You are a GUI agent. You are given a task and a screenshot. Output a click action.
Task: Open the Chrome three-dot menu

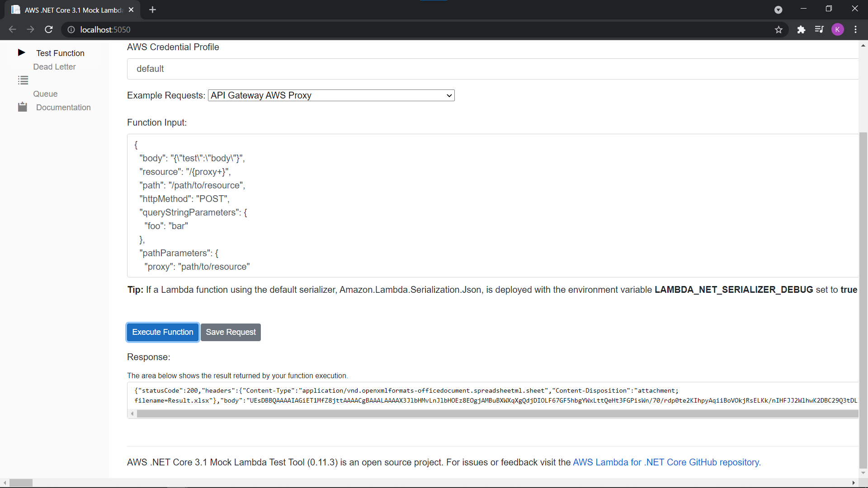[x=855, y=30]
